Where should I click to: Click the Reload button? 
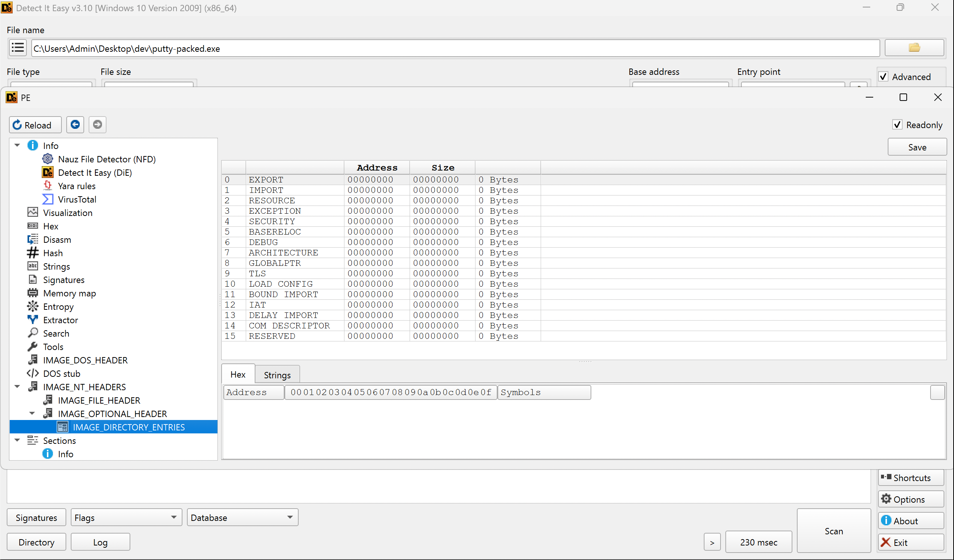(35, 125)
